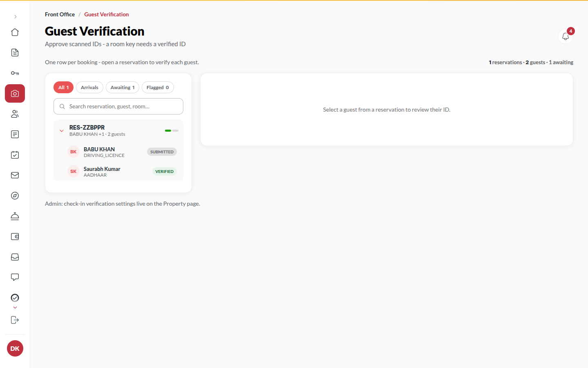Open the mail envelope icon in sidebar

pos(15,175)
